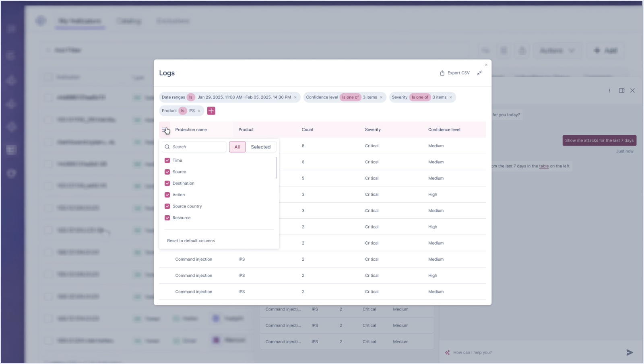The image size is (644, 364).
Task: Select the Count 8 cell in first row
Action: 303,146
